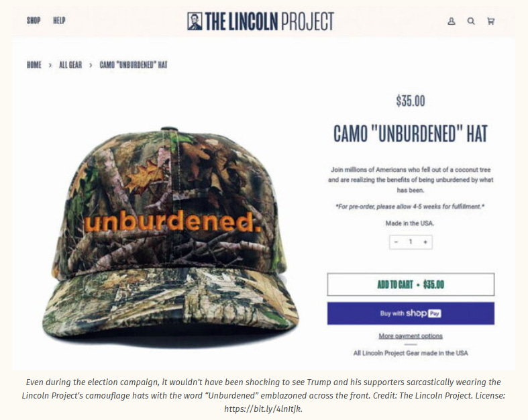Click the search magnifier icon
Screen dimensions: 528x420
point(471,21)
